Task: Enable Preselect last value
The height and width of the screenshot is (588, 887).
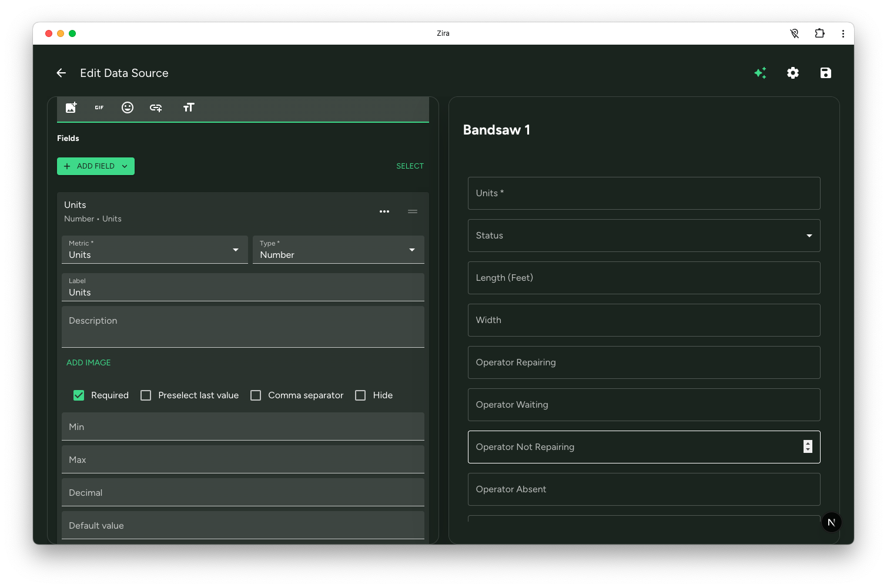Action: coord(146,395)
